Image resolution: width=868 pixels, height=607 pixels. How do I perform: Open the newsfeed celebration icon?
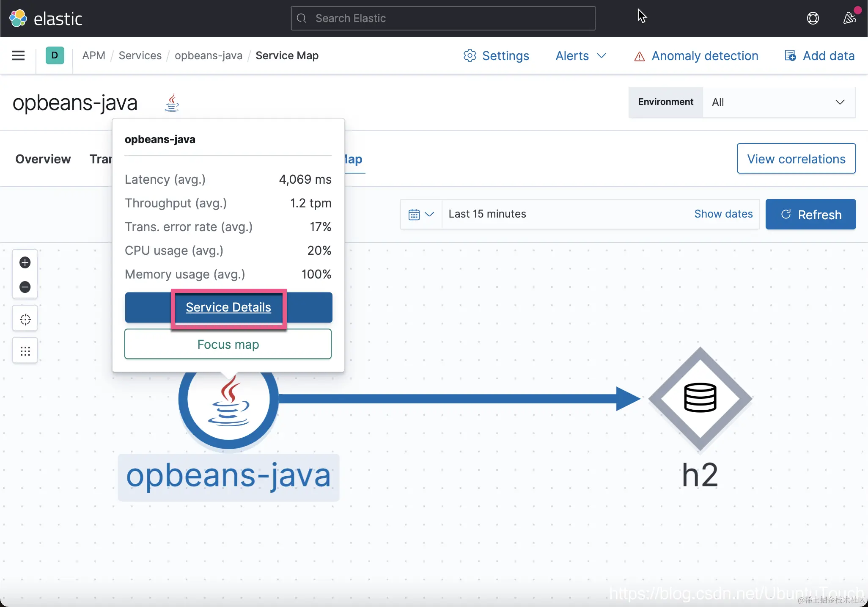(x=850, y=18)
